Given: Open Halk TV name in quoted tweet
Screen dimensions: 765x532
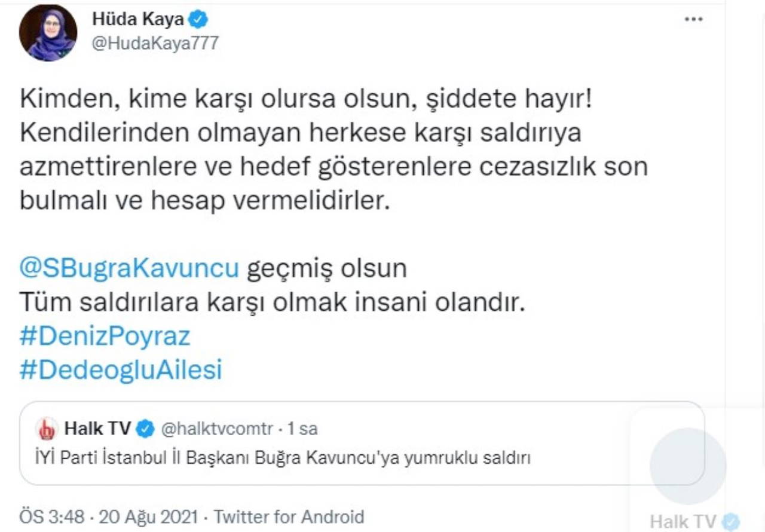Looking at the screenshot, I should [97, 429].
